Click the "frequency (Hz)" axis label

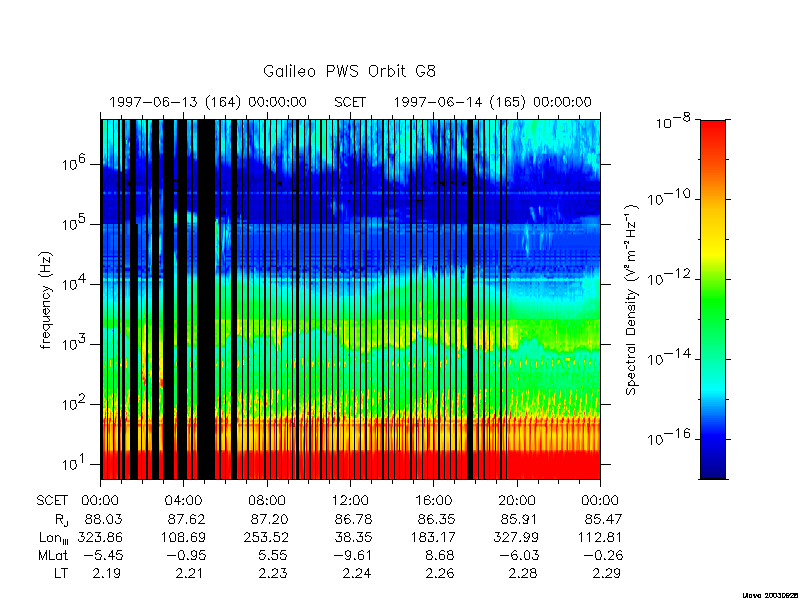(x=46, y=300)
